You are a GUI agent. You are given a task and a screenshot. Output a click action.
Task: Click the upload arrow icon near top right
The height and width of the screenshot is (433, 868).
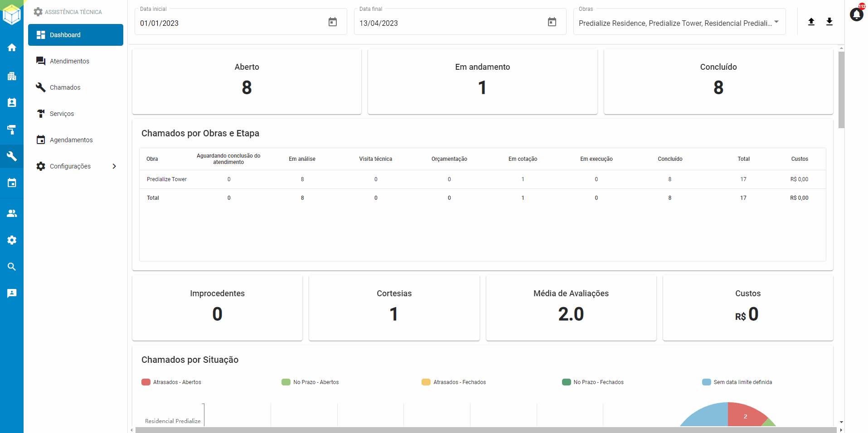pos(811,21)
